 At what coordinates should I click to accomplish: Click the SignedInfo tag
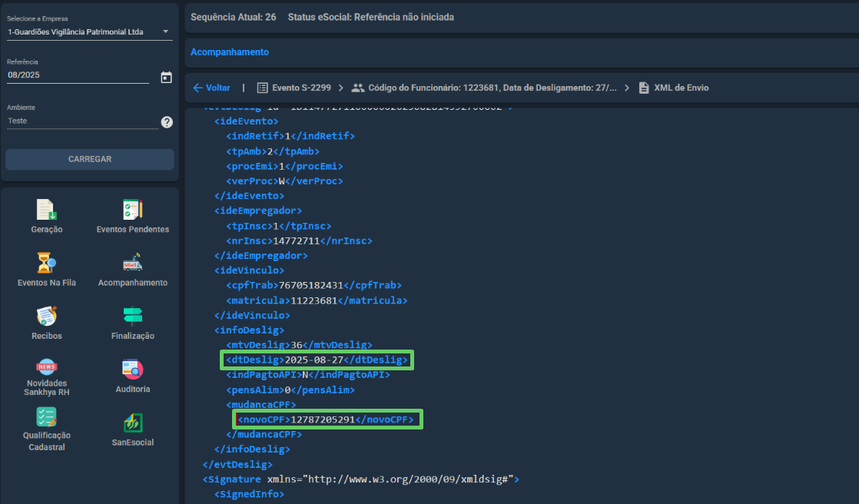249,494
